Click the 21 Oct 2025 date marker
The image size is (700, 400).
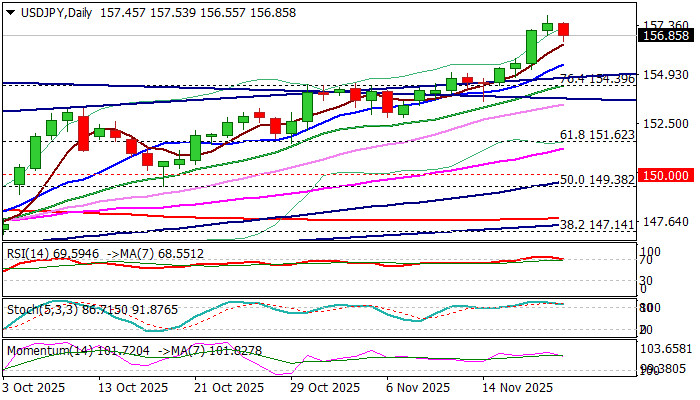point(231,387)
